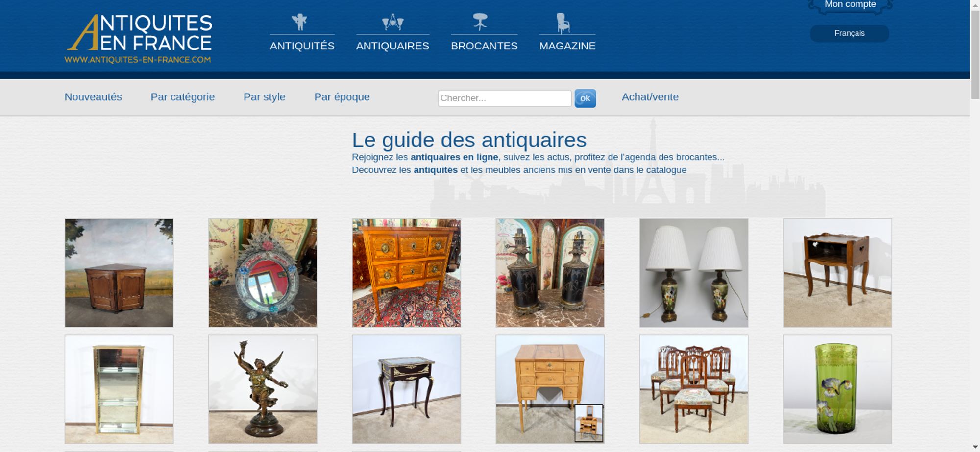Open the bronze winged statue thumbnail
The image size is (980, 452).
(263, 389)
